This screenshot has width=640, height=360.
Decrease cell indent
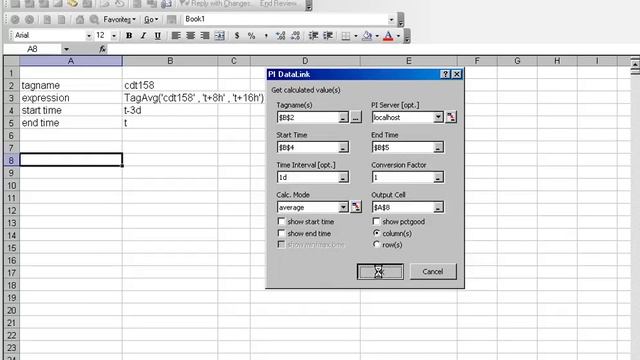(313, 36)
